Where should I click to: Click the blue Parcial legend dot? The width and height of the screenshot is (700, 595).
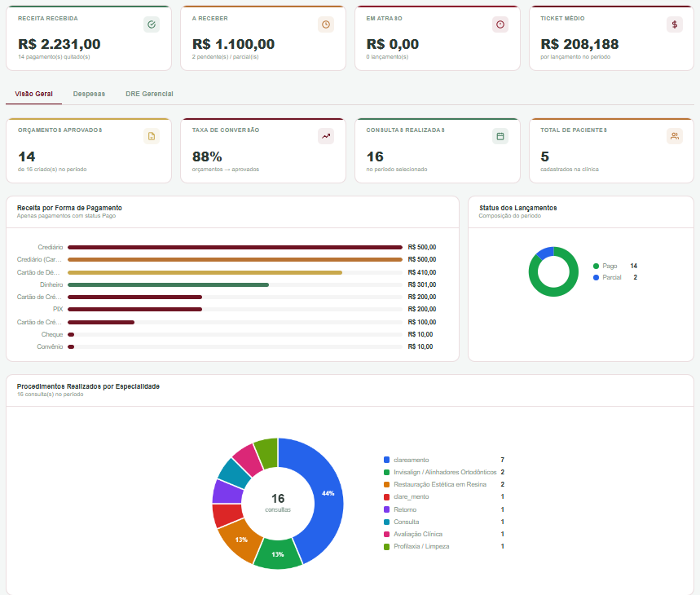[x=596, y=278]
